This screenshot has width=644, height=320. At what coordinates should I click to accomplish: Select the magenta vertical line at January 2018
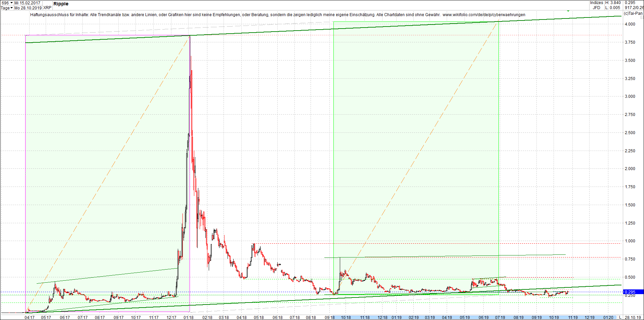(x=190, y=168)
